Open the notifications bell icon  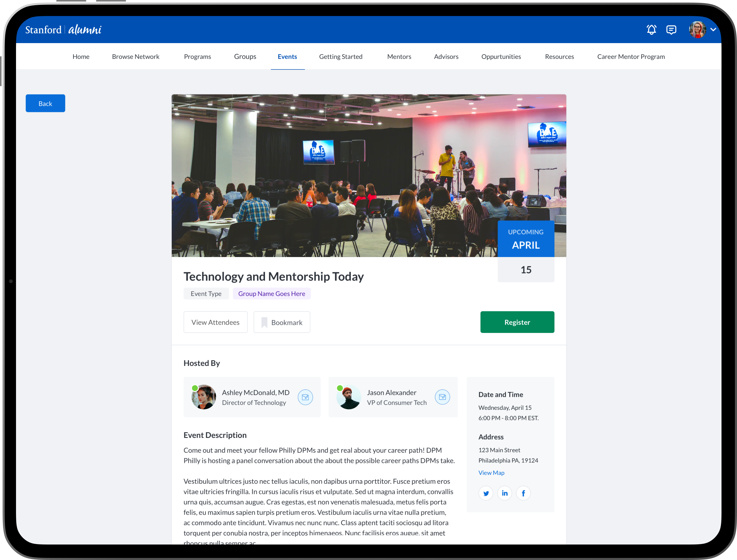(x=651, y=30)
